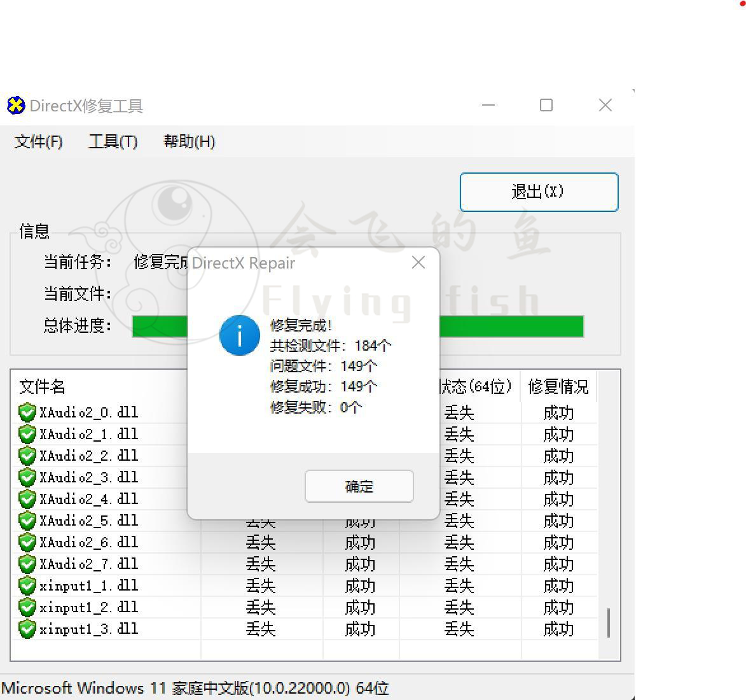Click the 文件名 column header
Viewport: 746px width, 700px height.
pyautogui.click(x=42, y=387)
